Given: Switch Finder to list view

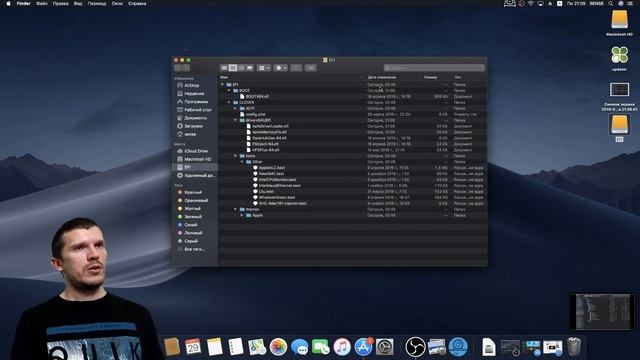Looking at the screenshot, I should coord(233,68).
